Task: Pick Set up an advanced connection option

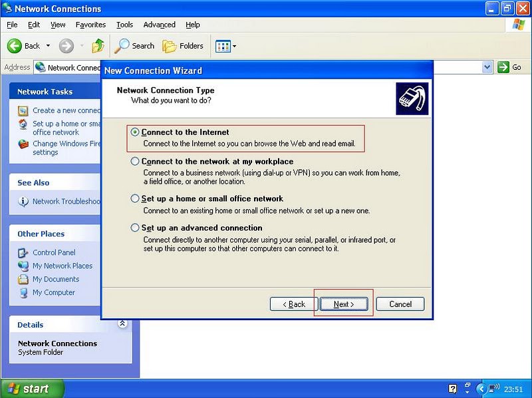Action: (135, 228)
